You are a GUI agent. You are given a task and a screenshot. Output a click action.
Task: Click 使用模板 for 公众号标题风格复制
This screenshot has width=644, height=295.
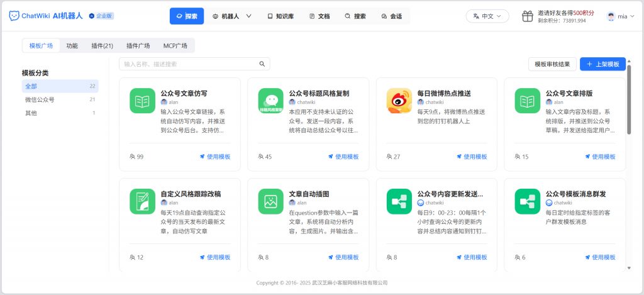tap(343, 157)
